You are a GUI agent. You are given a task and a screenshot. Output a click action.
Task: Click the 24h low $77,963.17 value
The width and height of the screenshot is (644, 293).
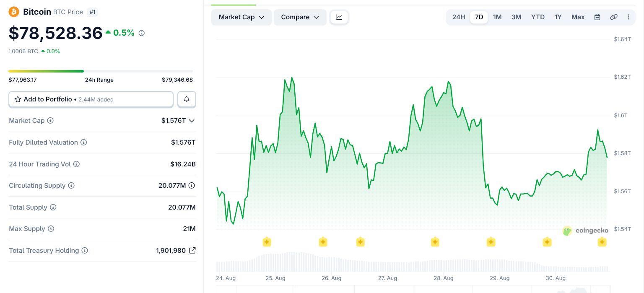[x=23, y=80]
